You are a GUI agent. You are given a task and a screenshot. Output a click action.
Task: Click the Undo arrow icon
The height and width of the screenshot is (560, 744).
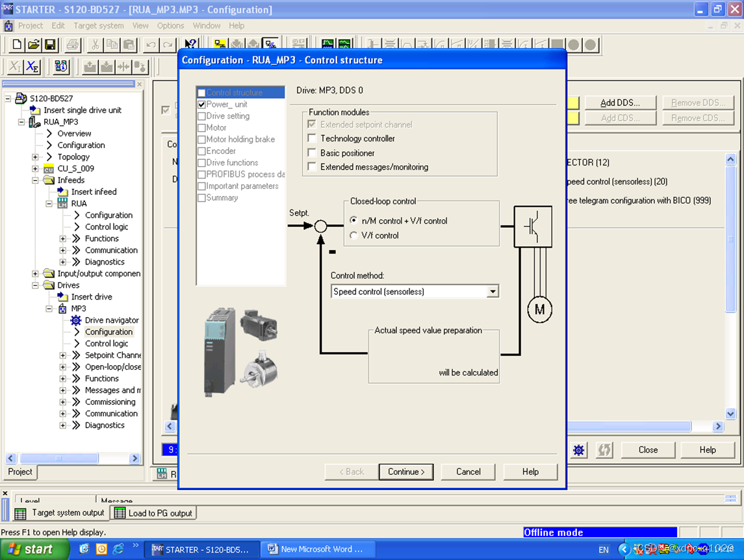[x=151, y=45]
